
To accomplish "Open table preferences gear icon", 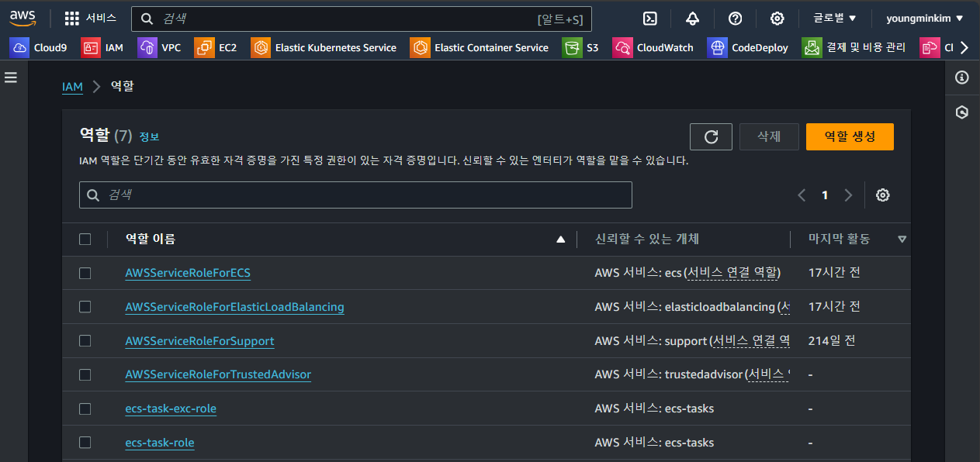I will click(882, 195).
